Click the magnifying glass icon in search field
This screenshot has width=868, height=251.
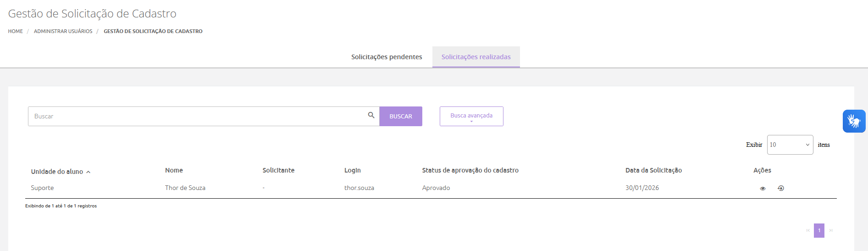(x=371, y=115)
